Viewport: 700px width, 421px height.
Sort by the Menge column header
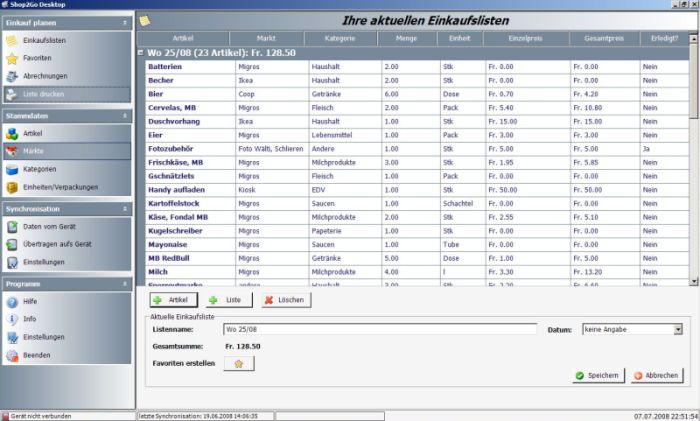tap(407, 38)
